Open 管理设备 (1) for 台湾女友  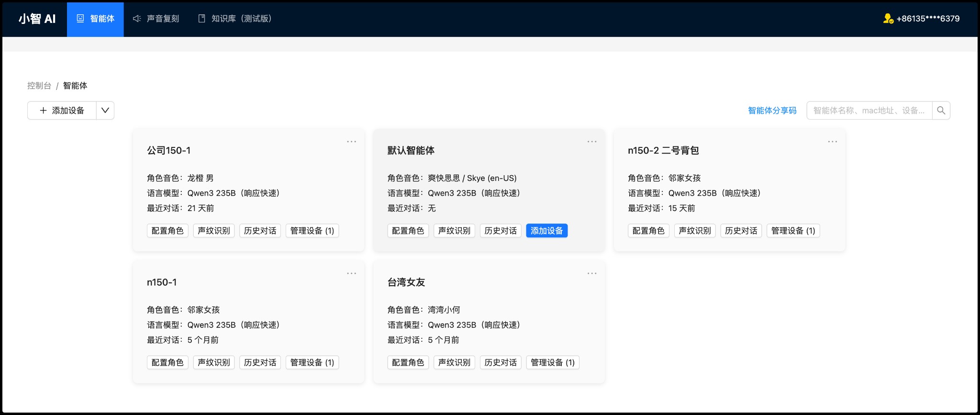coord(553,362)
